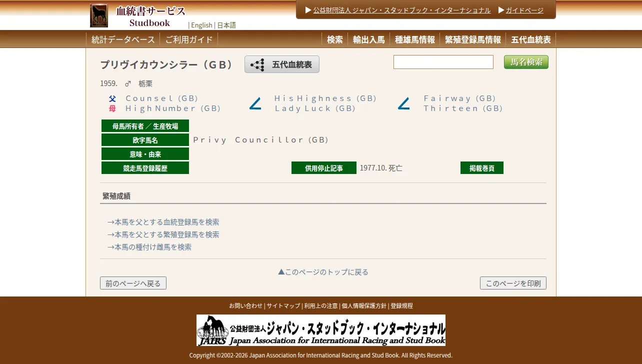Open the 五代血統表 pedigree tree button
The width and height of the screenshot is (642, 364).
coord(282,64)
